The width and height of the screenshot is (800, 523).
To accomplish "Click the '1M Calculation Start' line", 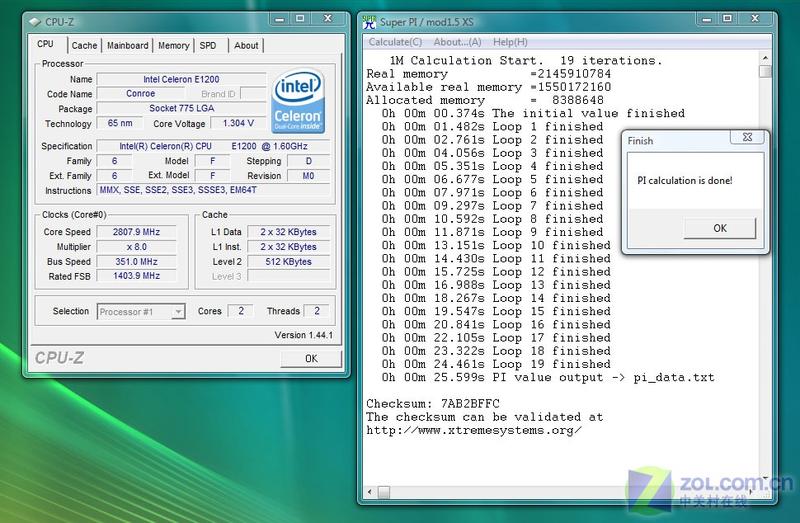I will (526, 60).
